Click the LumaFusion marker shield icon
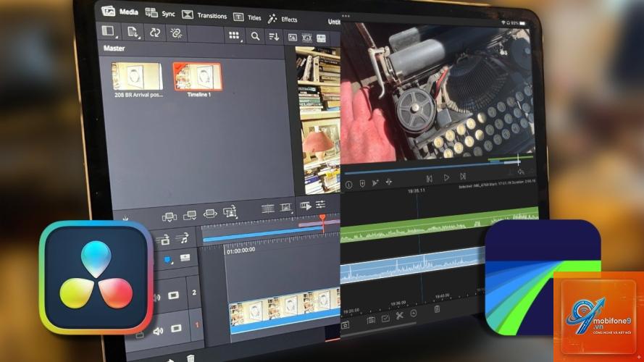The height and width of the screenshot is (362, 644). [x=362, y=184]
